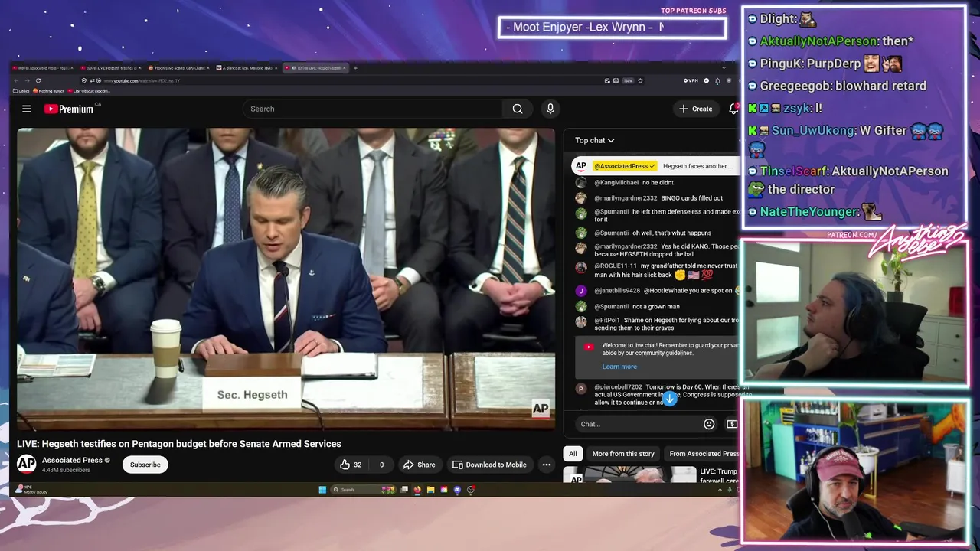Image resolution: width=980 pixels, height=551 pixels.
Task: Switch to the Progressive activist browser tab
Action: coord(179,68)
